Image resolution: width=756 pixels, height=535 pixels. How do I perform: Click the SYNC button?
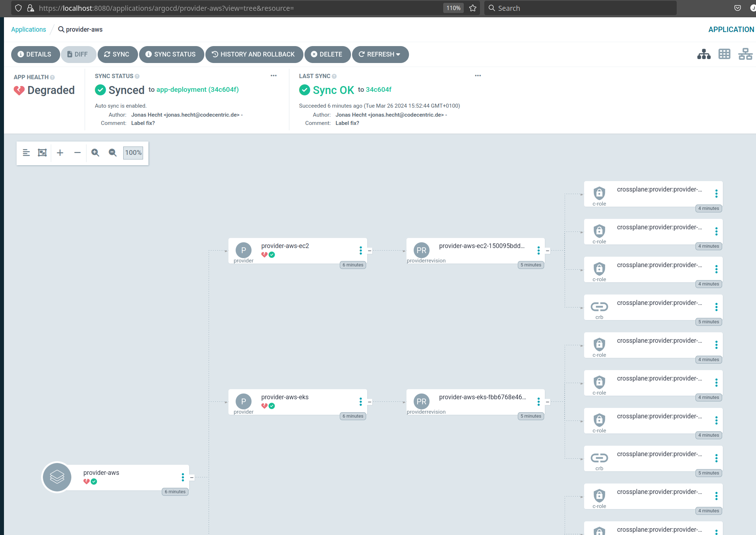pyautogui.click(x=117, y=54)
